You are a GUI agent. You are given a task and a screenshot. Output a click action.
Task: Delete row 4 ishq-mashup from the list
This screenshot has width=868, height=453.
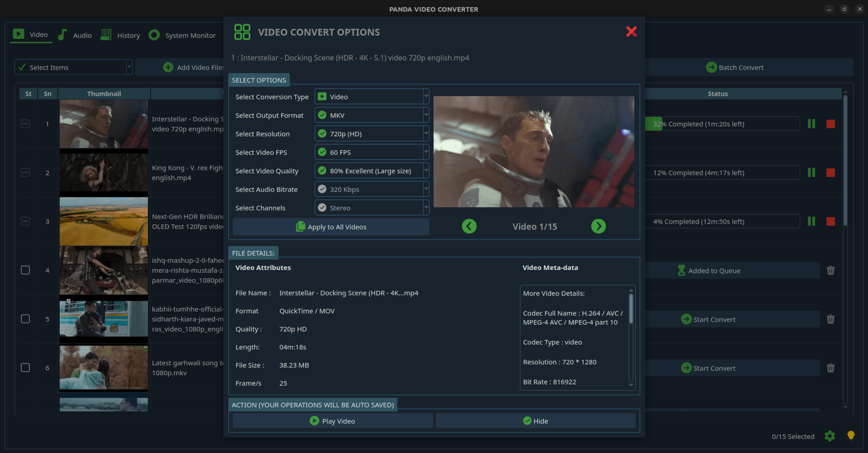(x=830, y=271)
